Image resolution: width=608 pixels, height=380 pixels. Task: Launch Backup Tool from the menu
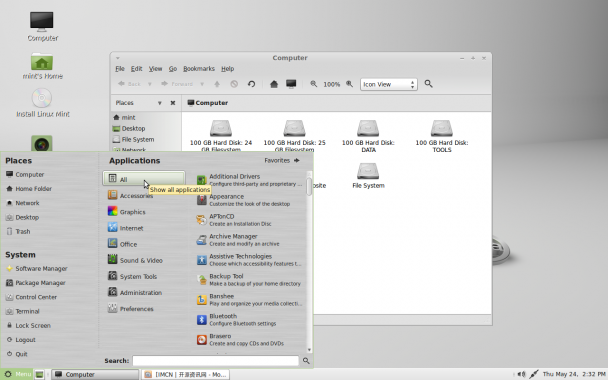click(249, 280)
